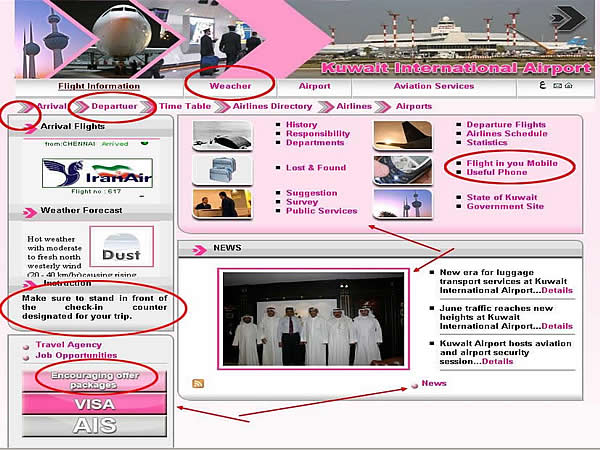Open the Survey link

(x=302, y=202)
